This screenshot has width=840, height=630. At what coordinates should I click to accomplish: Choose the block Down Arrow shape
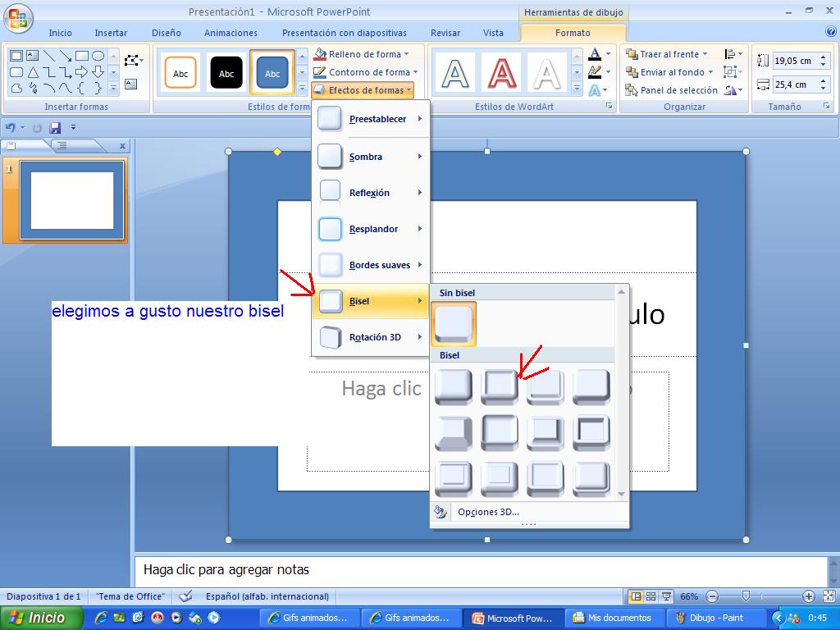point(98,72)
